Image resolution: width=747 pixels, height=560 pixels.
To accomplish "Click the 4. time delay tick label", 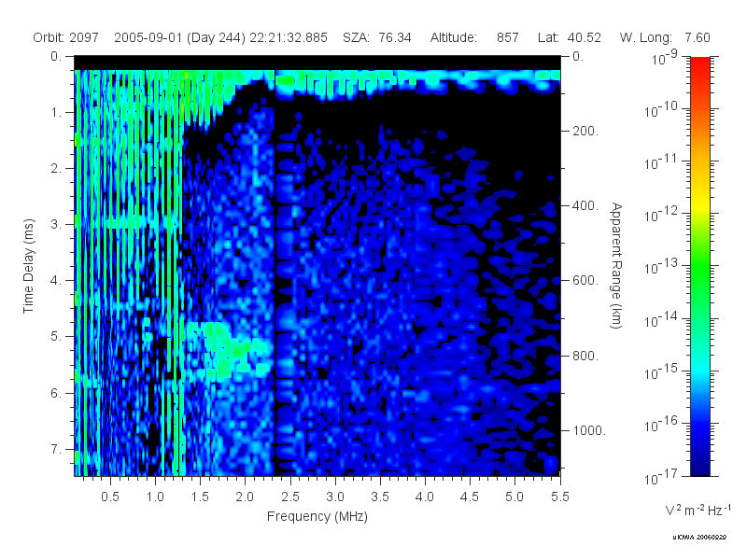I will click(x=57, y=281).
